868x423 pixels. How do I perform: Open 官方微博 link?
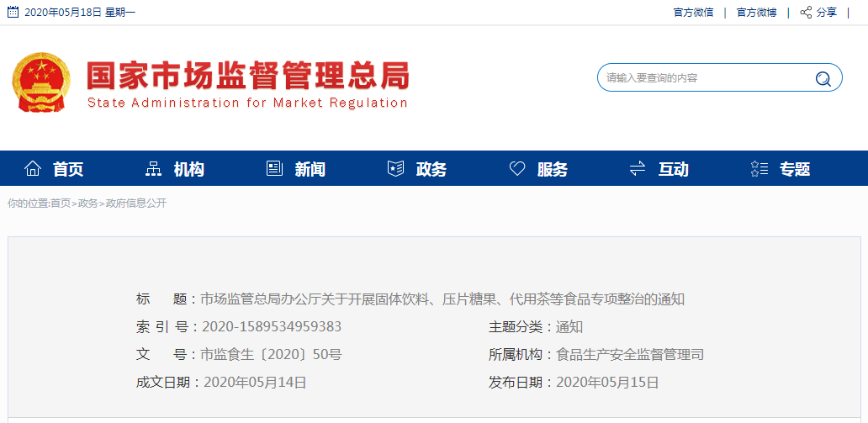click(756, 13)
